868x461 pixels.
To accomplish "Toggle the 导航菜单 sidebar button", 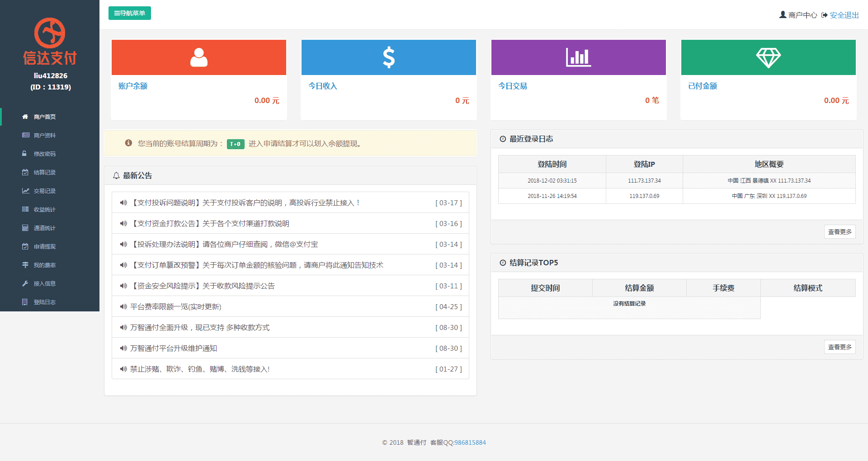I will pyautogui.click(x=129, y=13).
